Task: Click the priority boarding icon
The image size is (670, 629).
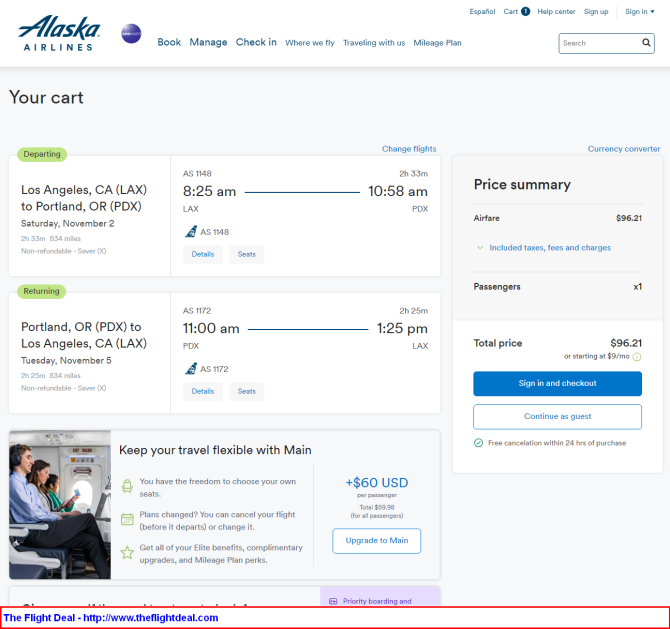Action: pos(333,601)
